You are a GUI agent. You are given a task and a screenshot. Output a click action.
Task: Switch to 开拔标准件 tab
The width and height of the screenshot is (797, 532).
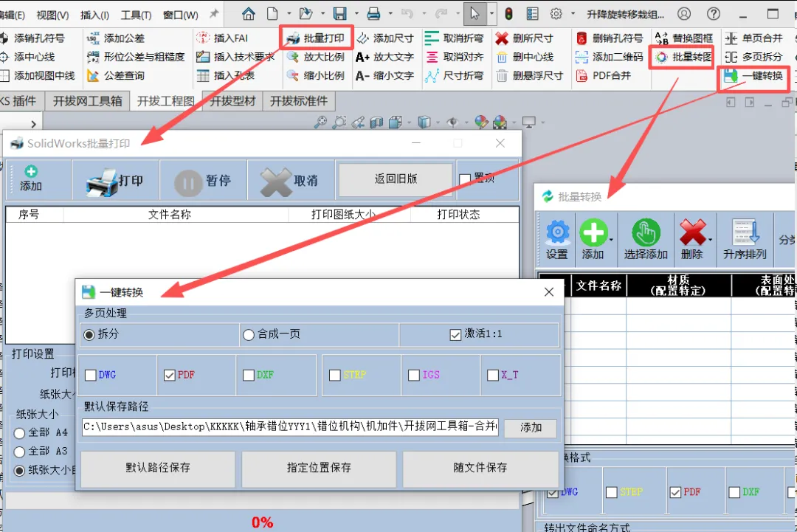pyautogui.click(x=299, y=101)
